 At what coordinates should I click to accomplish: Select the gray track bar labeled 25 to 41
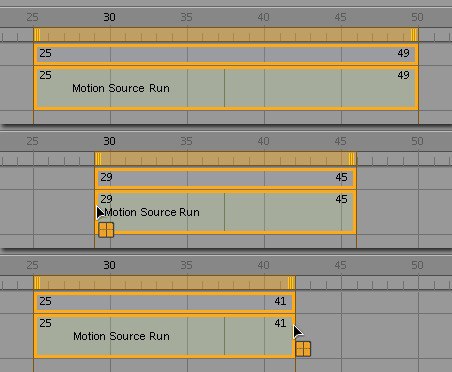[x=164, y=302]
